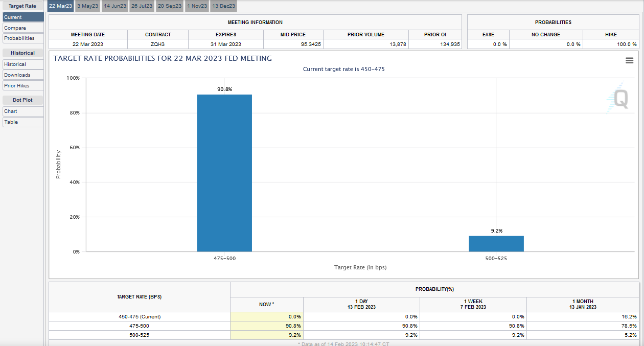Click the PROBABILITIES section header
Viewport: 644px width, 346px height.
click(553, 22)
